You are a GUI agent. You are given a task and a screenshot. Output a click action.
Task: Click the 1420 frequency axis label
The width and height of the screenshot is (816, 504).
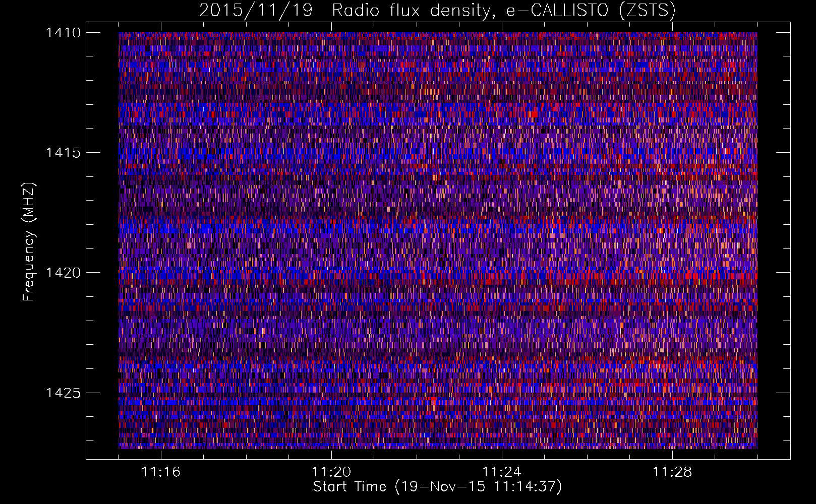click(63, 273)
